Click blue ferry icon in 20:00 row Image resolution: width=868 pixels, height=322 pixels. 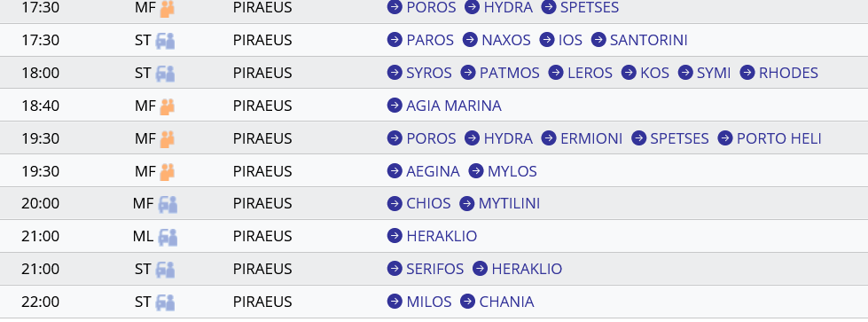click(168, 204)
